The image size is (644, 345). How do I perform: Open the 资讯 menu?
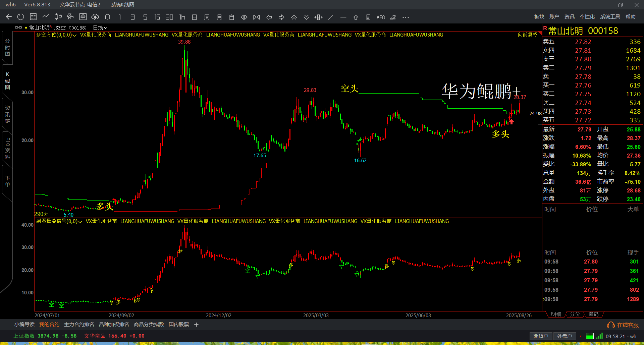click(x=570, y=17)
